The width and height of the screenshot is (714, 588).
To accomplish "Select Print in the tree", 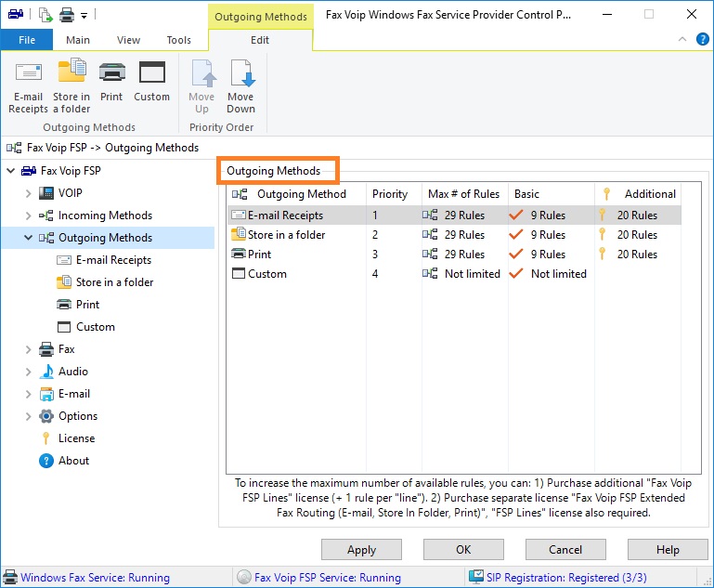I will pyautogui.click(x=87, y=305).
